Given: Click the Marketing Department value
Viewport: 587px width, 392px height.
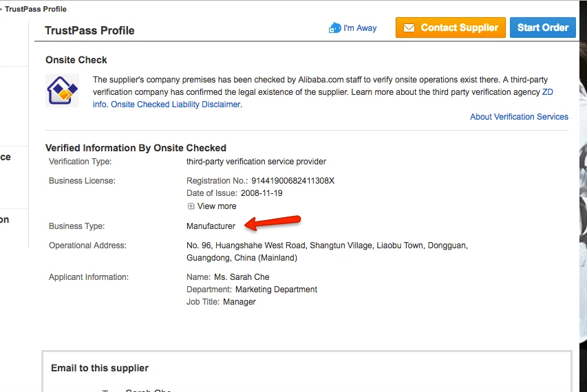Looking at the screenshot, I should coord(276,290).
